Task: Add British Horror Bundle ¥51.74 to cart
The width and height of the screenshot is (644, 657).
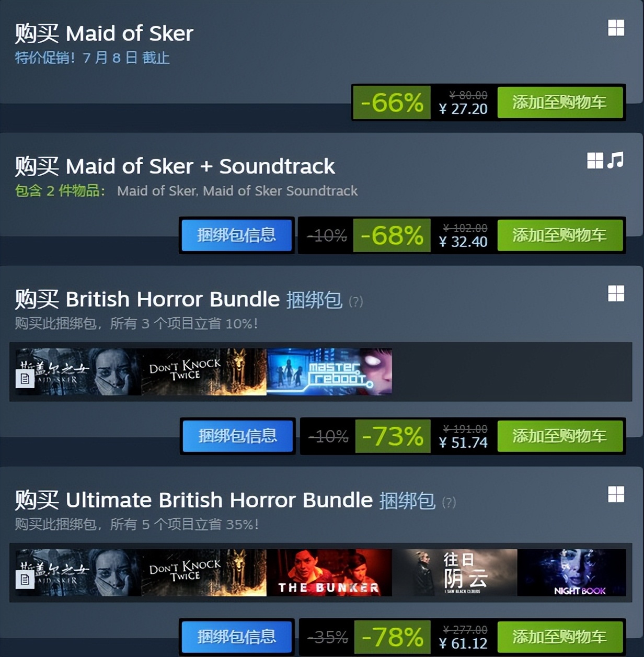Action: (560, 436)
